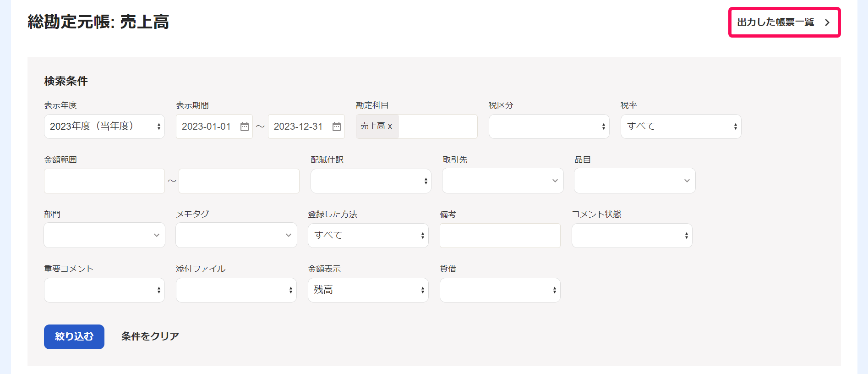The width and height of the screenshot is (868, 374).
Task: Click the minimum 金額範囲 input field
Action: [104, 181]
